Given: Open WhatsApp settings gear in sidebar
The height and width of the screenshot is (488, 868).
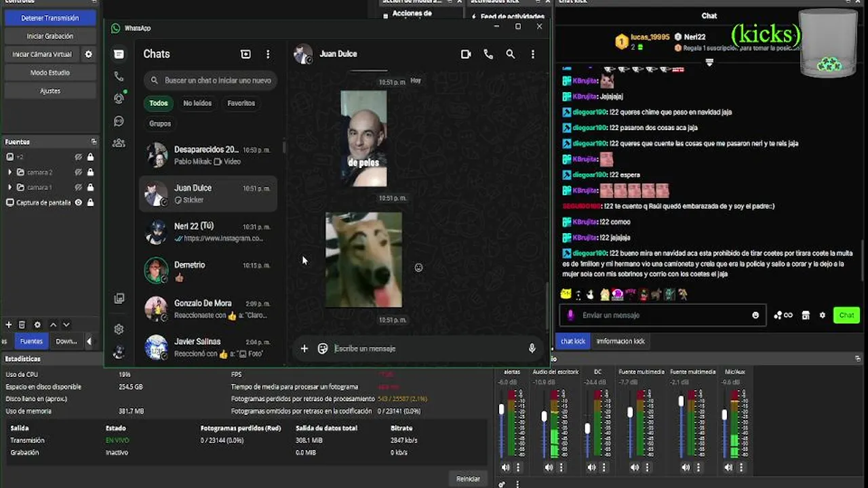Looking at the screenshot, I should 119,329.
